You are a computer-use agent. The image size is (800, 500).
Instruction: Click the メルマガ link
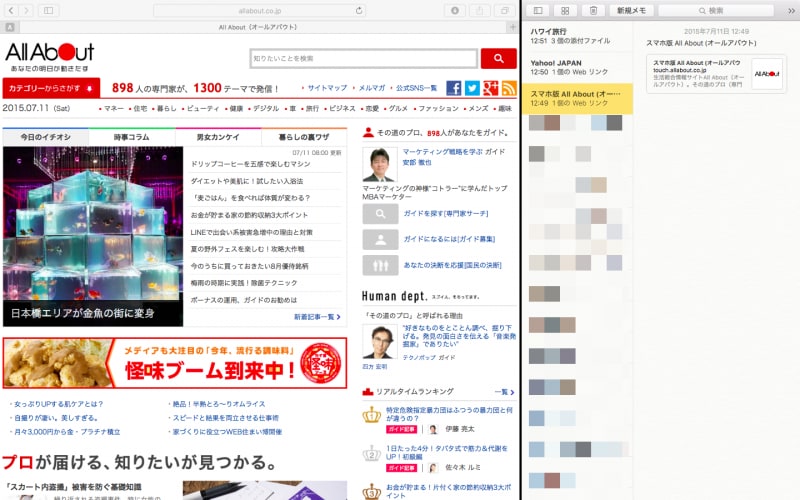pyautogui.click(x=371, y=88)
